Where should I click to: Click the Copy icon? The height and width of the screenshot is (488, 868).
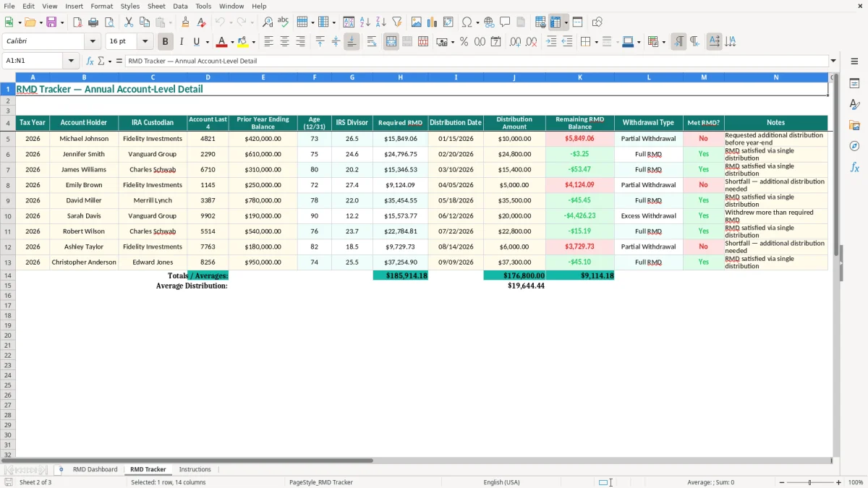point(144,22)
